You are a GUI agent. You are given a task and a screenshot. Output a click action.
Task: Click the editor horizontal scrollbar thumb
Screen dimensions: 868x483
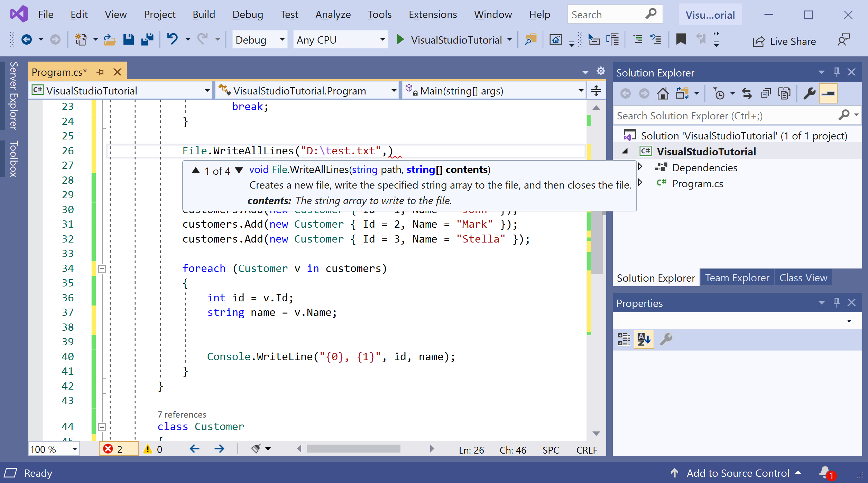pos(353,449)
